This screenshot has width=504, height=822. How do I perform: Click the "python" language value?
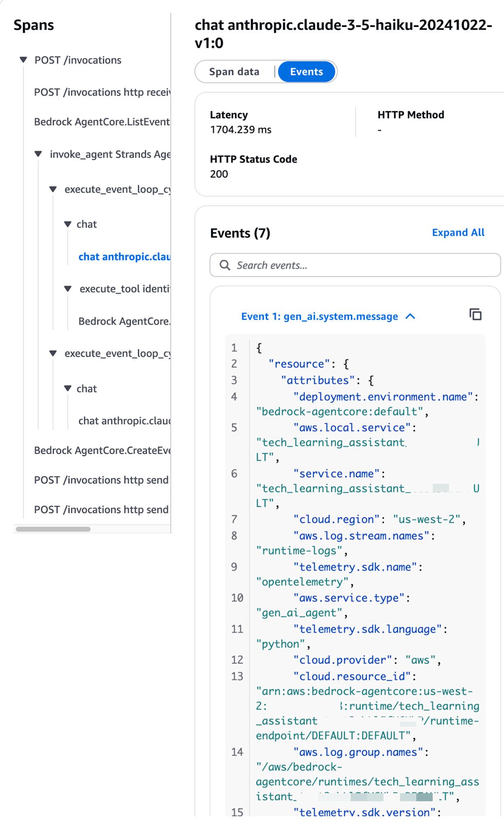281,644
